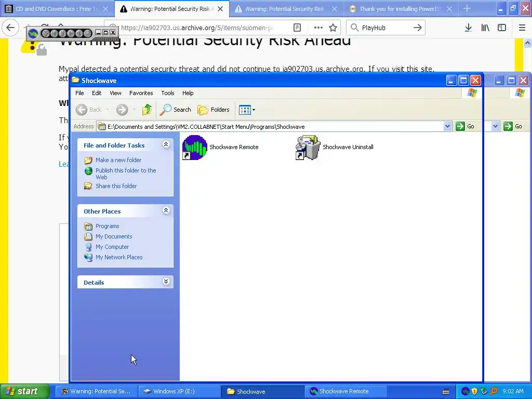
Task: Open the browser library icon
Action: (485, 28)
